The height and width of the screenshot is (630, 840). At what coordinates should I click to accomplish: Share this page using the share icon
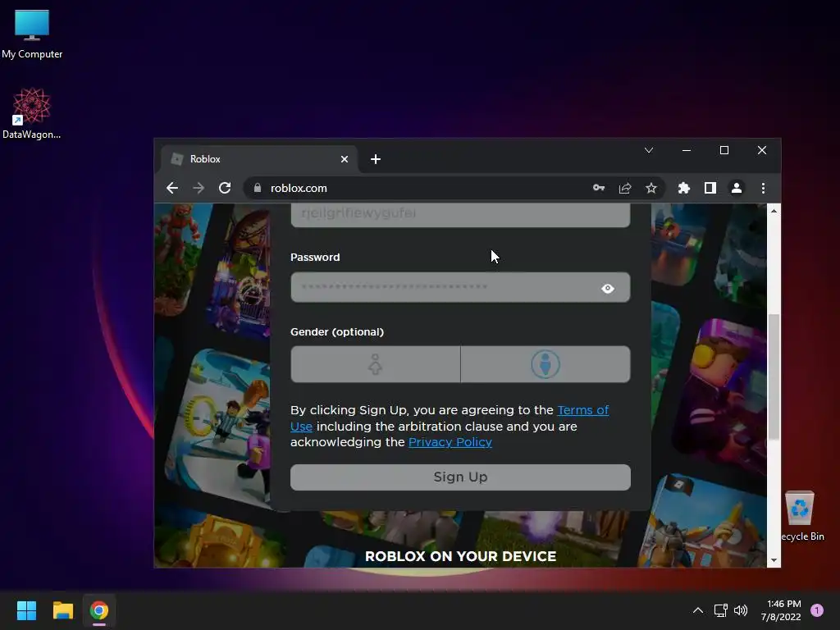(624, 188)
